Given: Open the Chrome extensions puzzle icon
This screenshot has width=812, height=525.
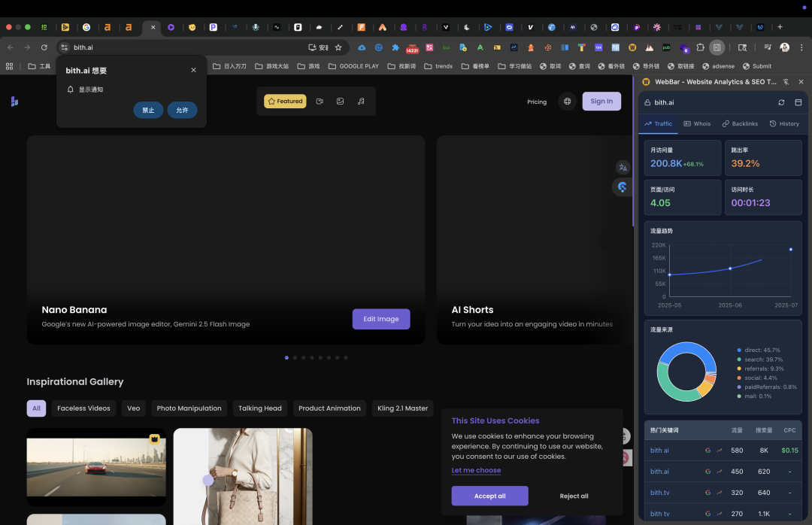Looking at the screenshot, I should coord(700,47).
